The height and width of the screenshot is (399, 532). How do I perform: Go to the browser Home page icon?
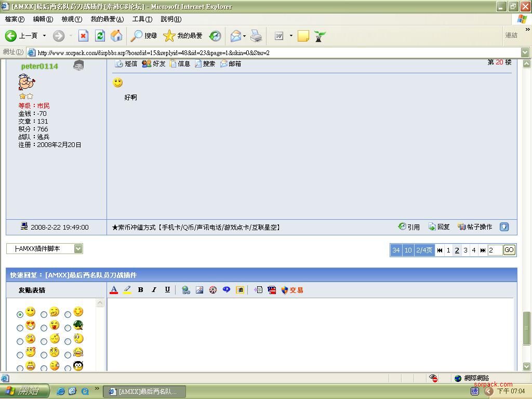point(117,36)
